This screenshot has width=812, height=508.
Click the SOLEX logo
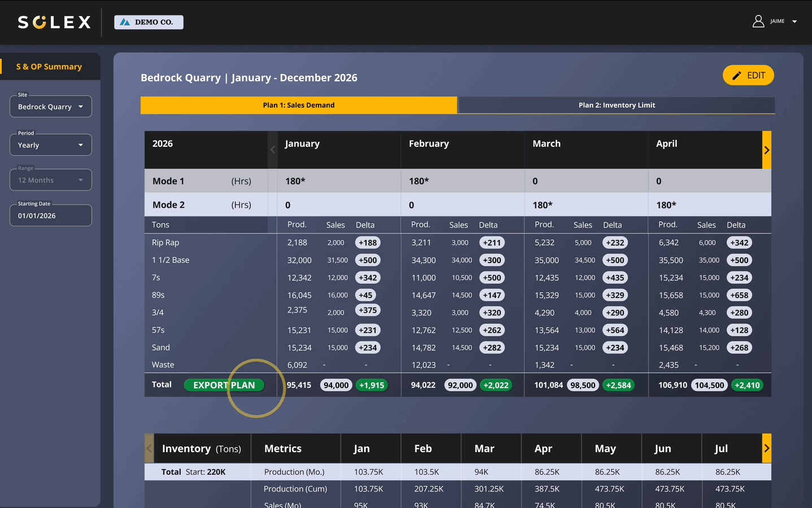(x=54, y=22)
